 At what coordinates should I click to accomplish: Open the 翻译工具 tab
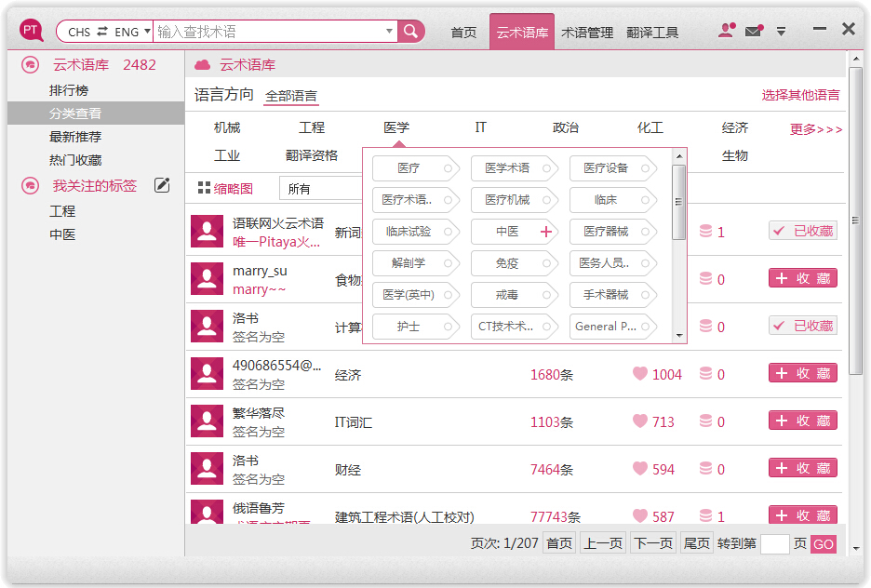click(x=652, y=33)
